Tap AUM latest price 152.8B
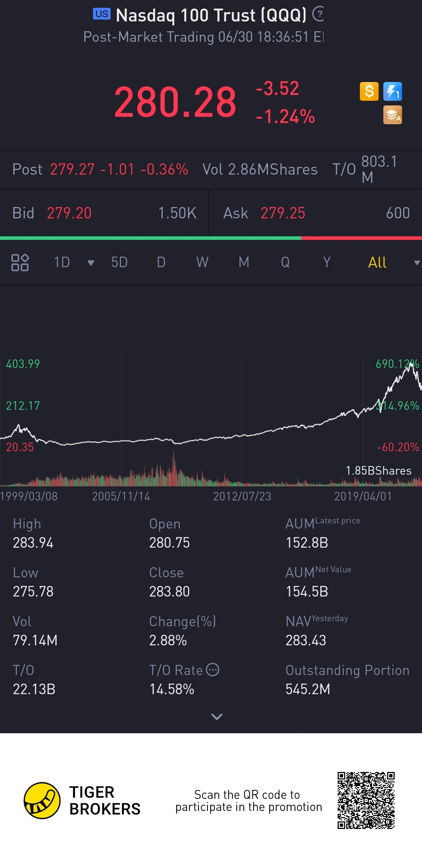This screenshot has height=868, width=422. (307, 543)
